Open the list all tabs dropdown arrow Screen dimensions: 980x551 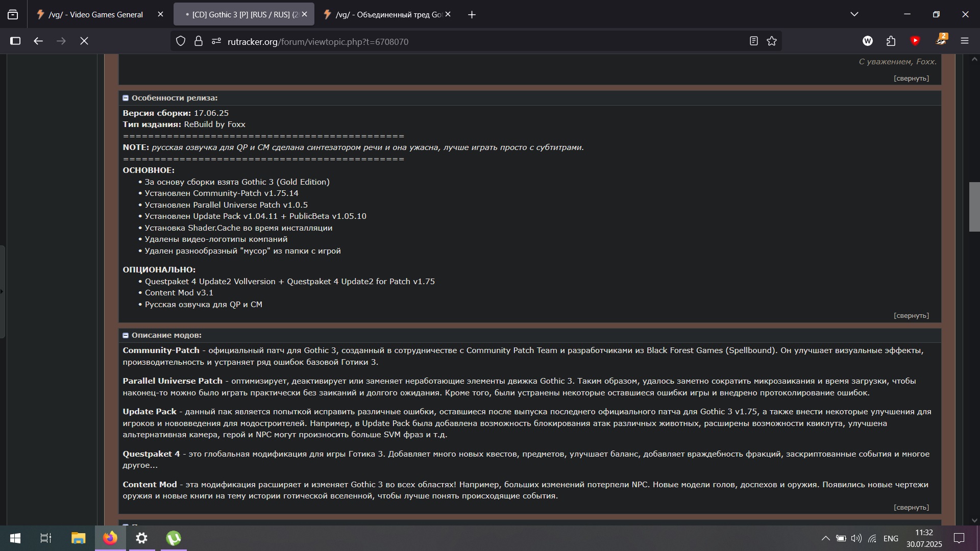854,14
